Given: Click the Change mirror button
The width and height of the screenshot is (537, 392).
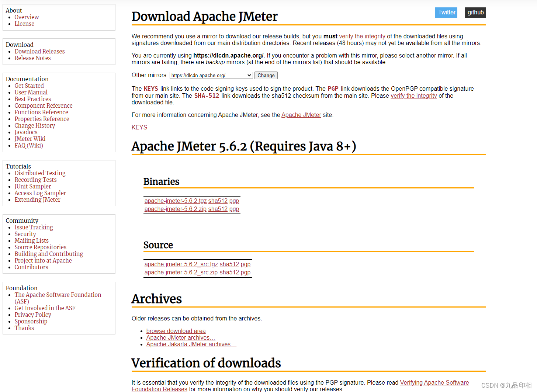Looking at the screenshot, I should (266, 76).
